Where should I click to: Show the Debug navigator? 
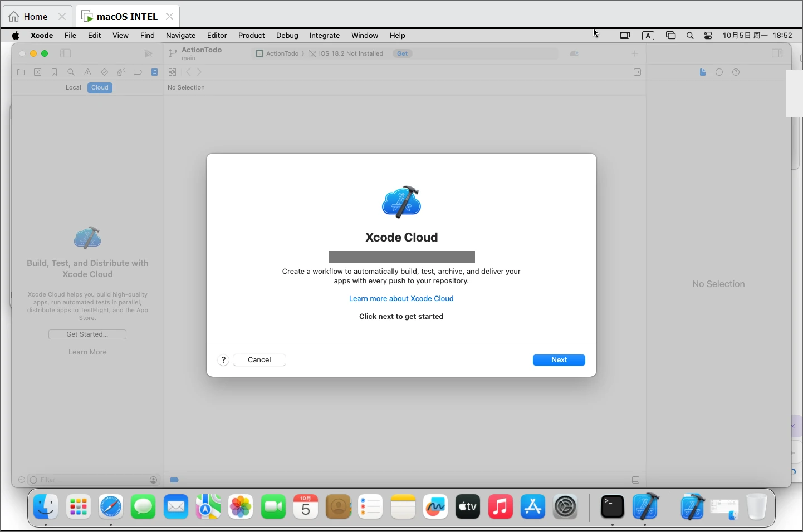pos(121,72)
